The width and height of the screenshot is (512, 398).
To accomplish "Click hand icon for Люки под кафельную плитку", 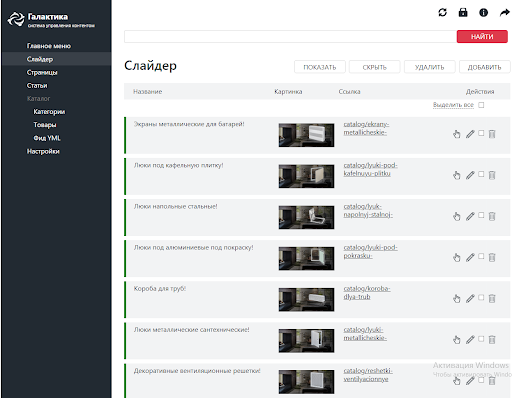I will tap(457, 175).
